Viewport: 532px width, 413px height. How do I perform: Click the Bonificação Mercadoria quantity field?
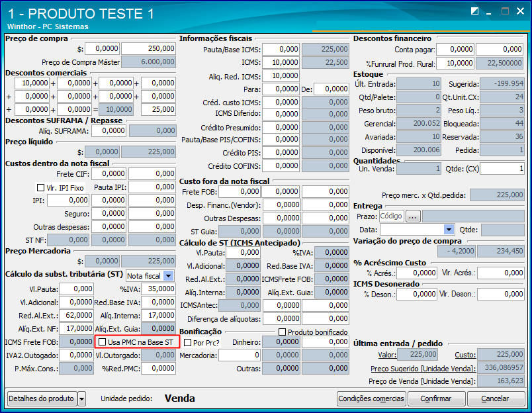tap(240, 355)
